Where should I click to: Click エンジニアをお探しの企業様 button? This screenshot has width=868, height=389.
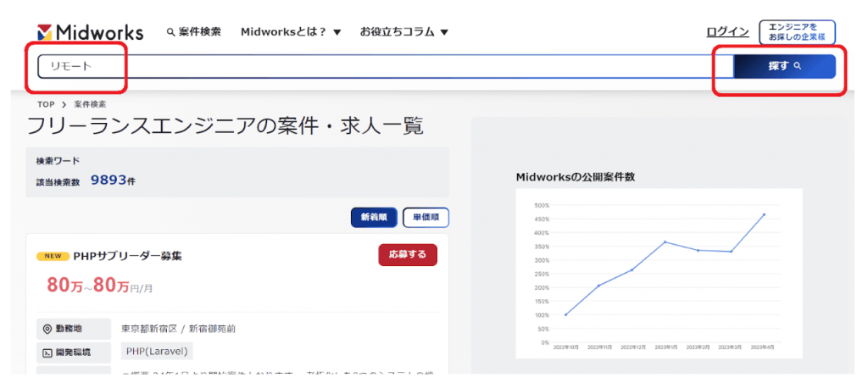(797, 32)
